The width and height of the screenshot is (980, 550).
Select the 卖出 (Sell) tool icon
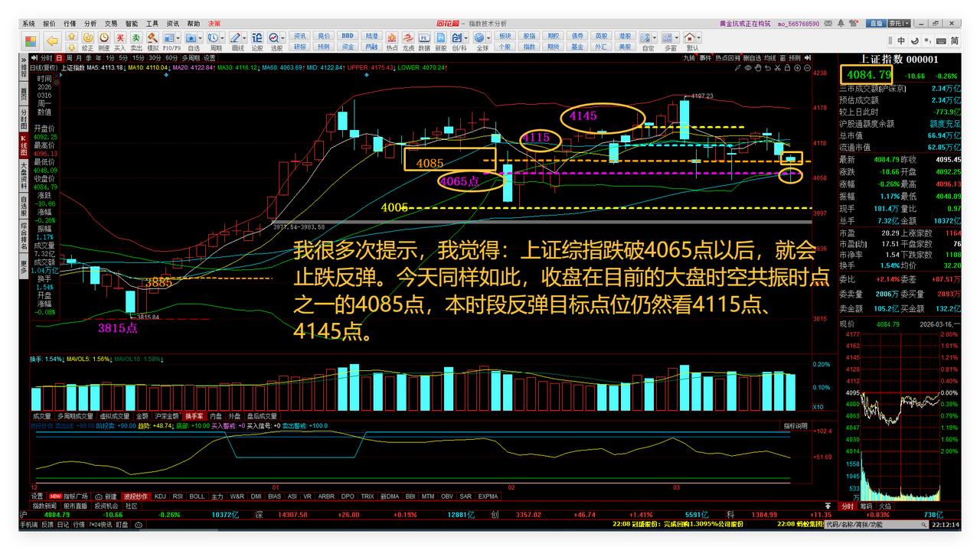(136, 37)
